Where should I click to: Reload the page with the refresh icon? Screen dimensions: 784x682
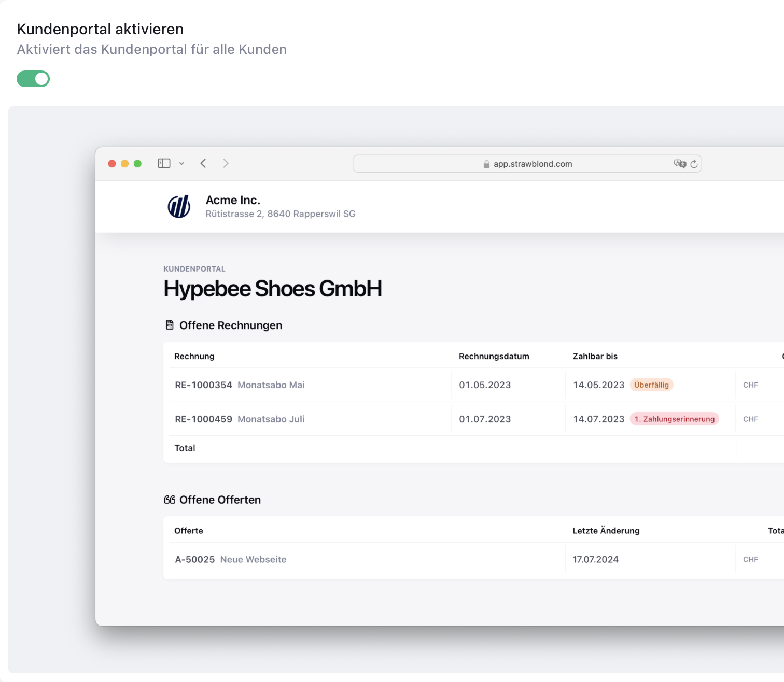pyautogui.click(x=694, y=164)
